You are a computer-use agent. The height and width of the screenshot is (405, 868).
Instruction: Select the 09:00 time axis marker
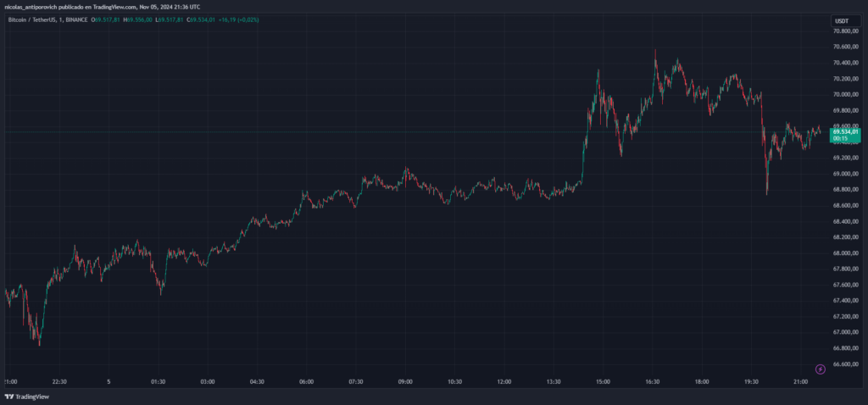(x=405, y=382)
